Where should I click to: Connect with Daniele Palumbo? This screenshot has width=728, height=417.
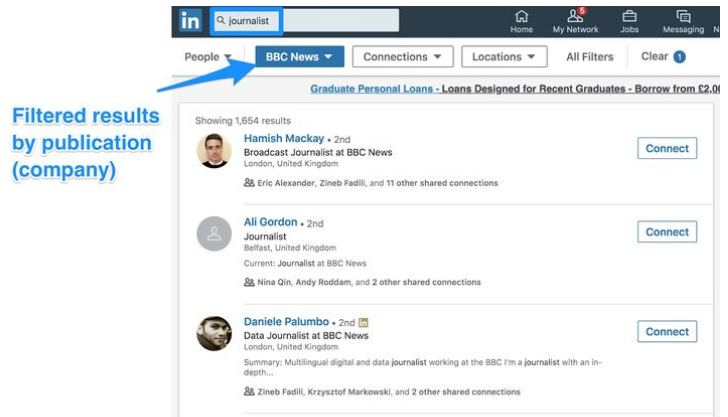(667, 331)
